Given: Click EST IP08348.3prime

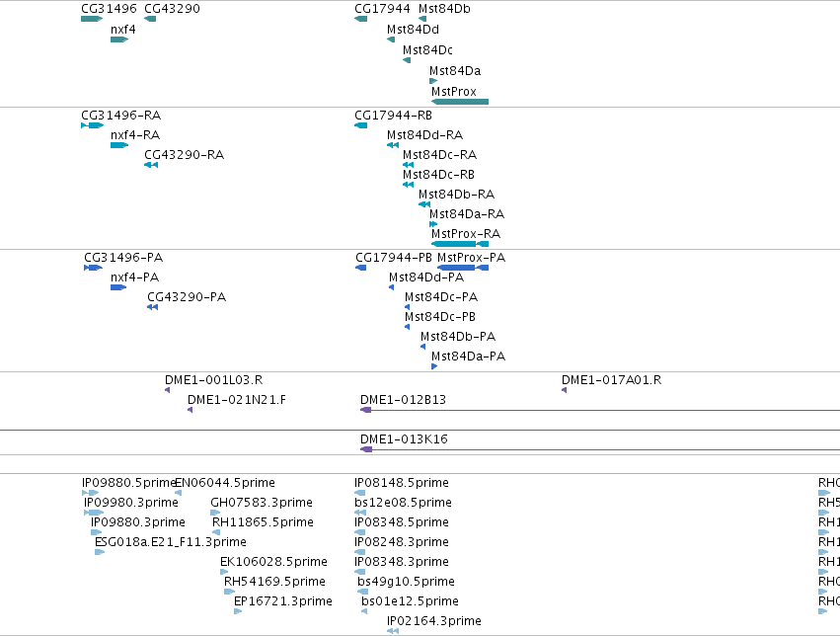Looking at the screenshot, I should tap(402, 563).
